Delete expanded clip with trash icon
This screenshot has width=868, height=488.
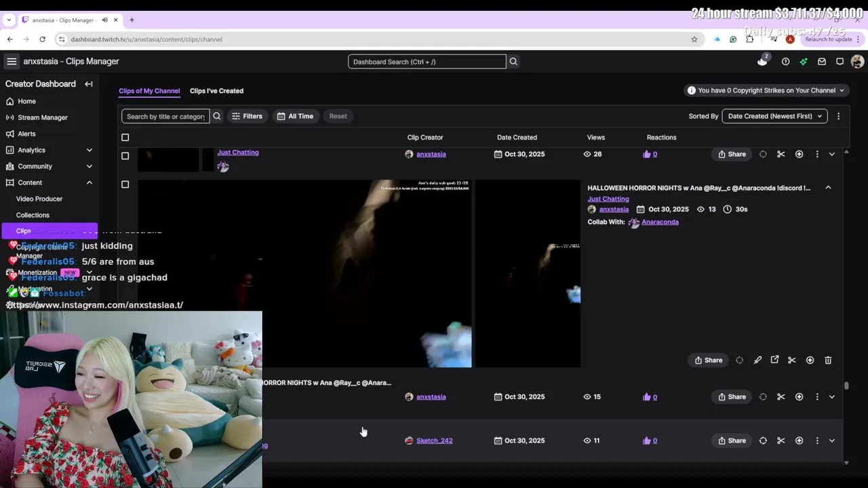pos(828,360)
